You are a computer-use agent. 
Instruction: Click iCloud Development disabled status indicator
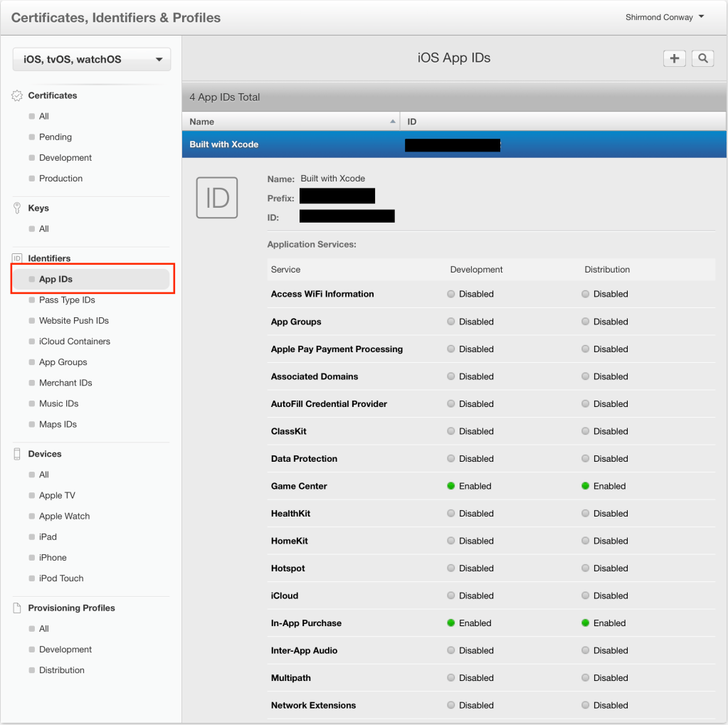point(451,596)
